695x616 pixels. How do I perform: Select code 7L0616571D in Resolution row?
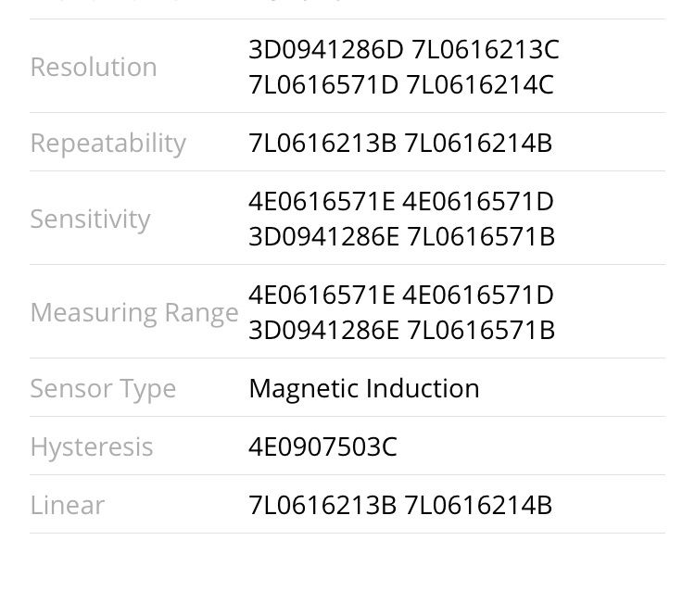[323, 85]
